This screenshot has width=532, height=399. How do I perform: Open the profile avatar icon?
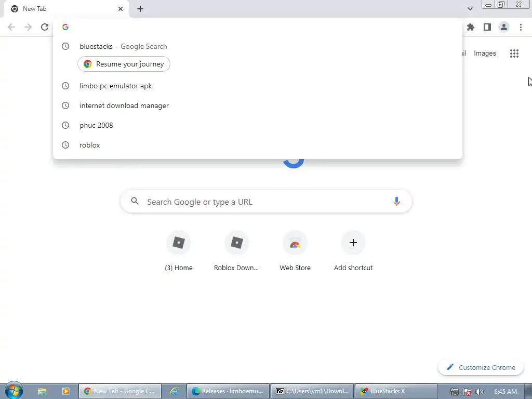coord(504,27)
